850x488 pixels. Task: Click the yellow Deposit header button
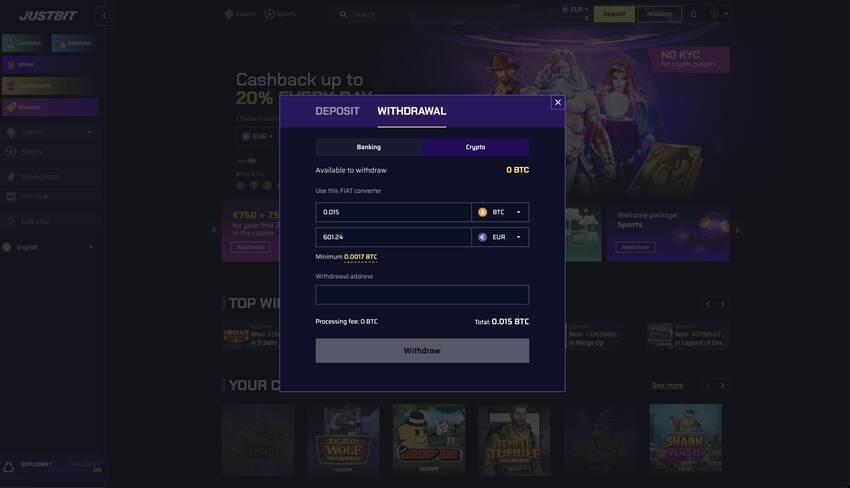614,14
